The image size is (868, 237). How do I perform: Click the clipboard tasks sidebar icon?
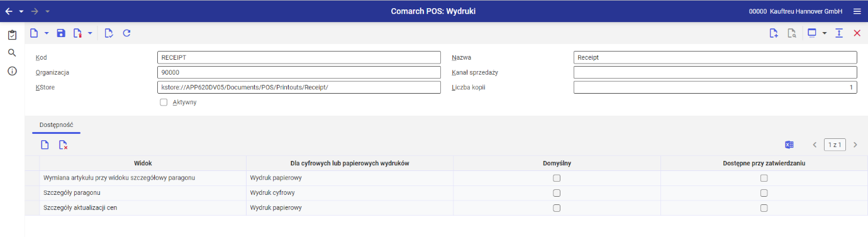pyautogui.click(x=11, y=35)
